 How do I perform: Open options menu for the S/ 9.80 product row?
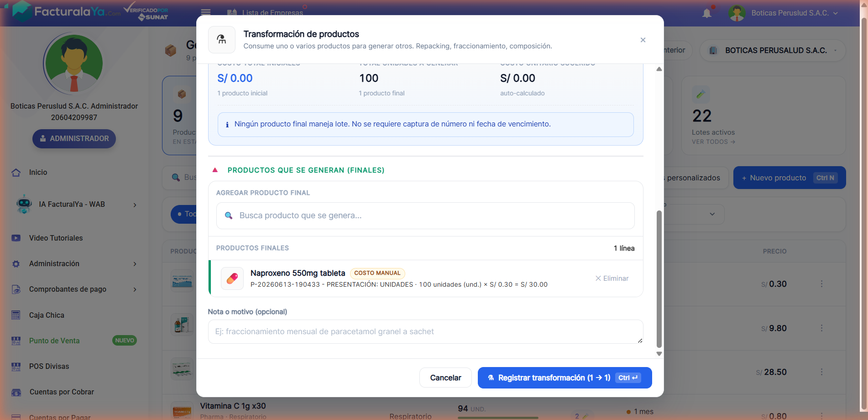pyautogui.click(x=821, y=328)
